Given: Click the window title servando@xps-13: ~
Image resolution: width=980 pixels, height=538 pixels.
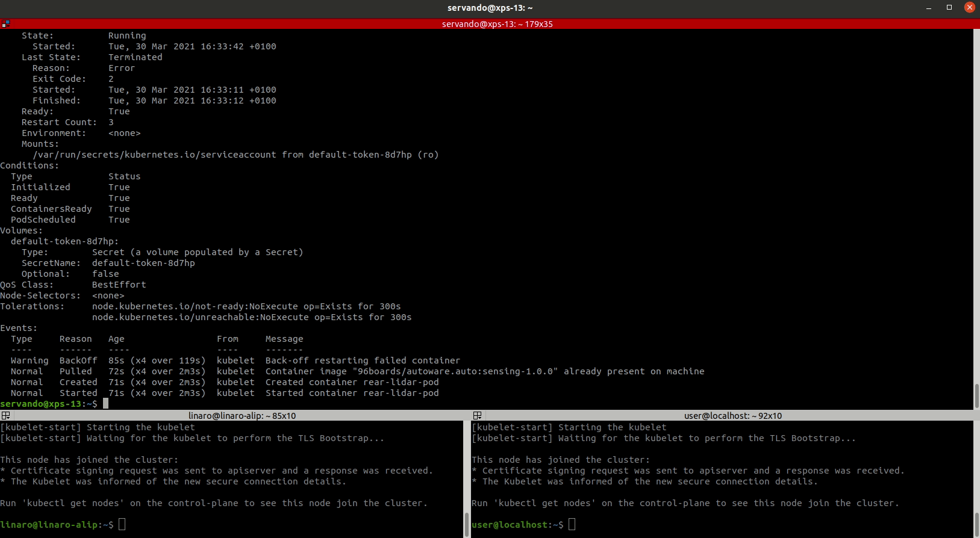Looking at the screenshot, I should click(x=490, y=8).
